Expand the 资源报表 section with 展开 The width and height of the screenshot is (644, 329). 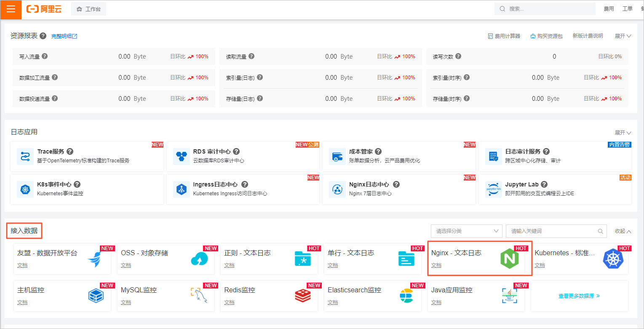coord(623,36)
